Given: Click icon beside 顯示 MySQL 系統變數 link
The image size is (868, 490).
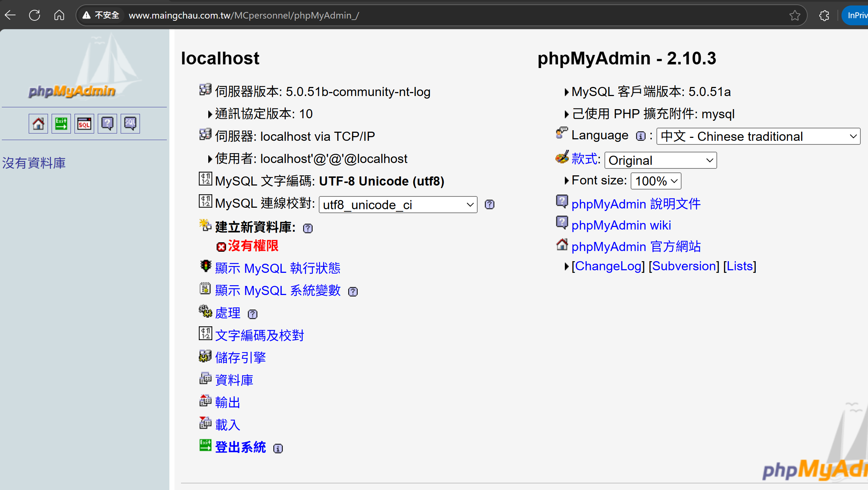Looking at the screenshot, I should [205, 288].
